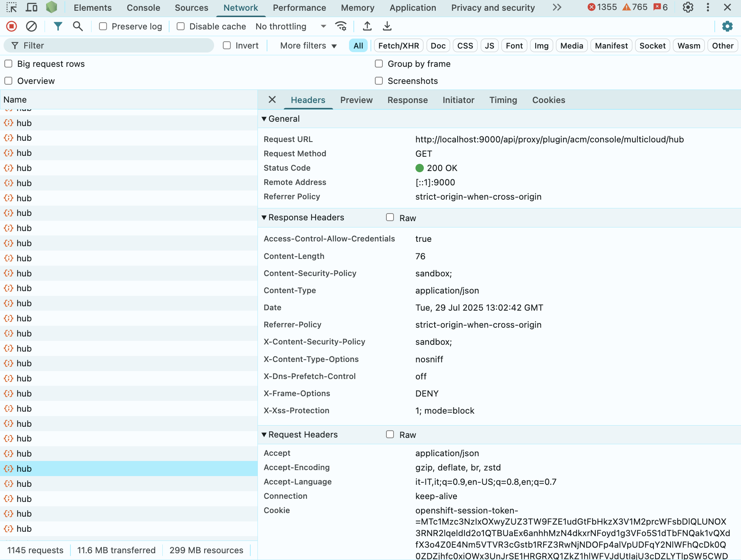Filter requests by Fetch/XHR
741x560 pixels.
click(398, 46)
